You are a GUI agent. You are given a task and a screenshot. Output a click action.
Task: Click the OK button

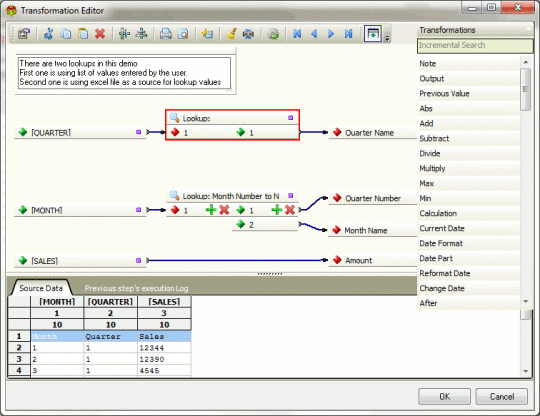pyautogui.click(x=444, y=396)
